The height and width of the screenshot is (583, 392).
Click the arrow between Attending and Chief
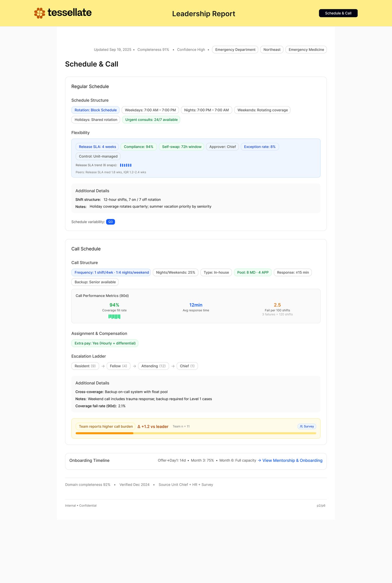[x=173, y=366]
